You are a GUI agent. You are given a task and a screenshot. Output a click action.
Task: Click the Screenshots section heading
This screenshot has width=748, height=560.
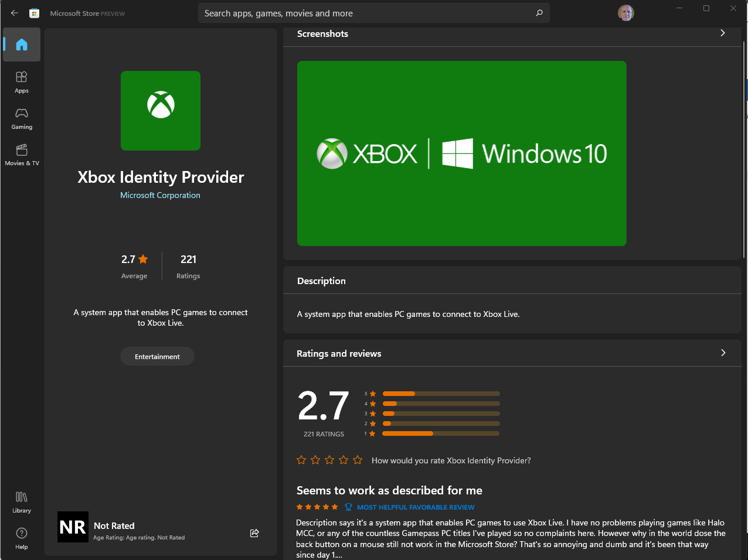(322, 34)
